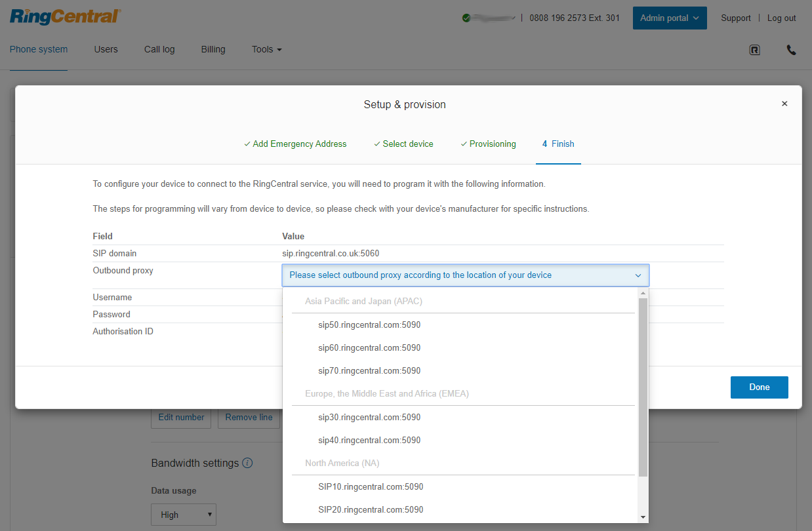812x531 pixels.
Task: Select sip50.ringcentral.com:5090 proxy
Action: coord(369,324)
